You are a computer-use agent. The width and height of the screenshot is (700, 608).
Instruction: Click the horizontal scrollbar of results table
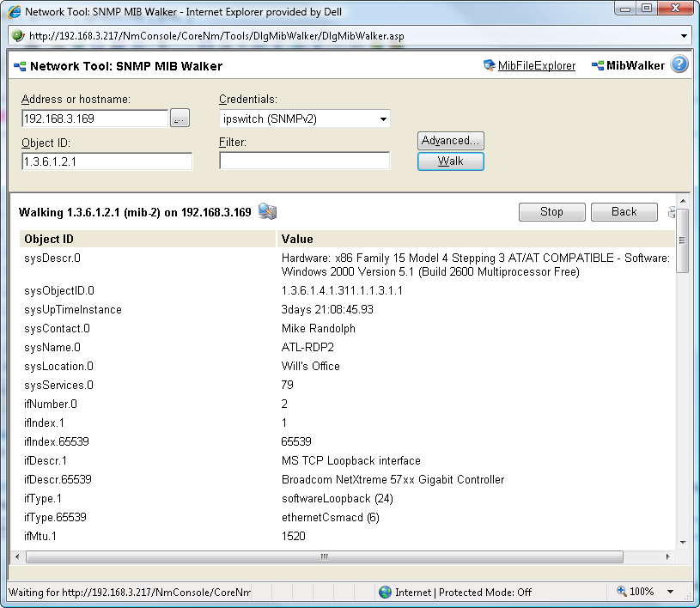point(325,556)
